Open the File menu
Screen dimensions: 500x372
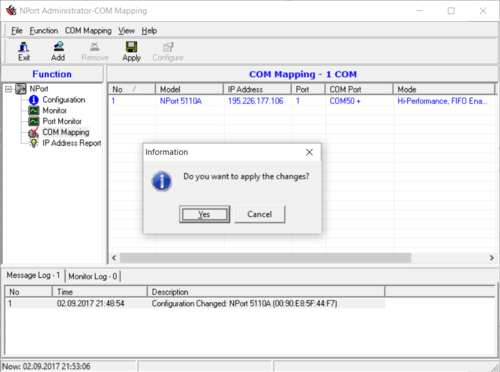tap(17, 31)
